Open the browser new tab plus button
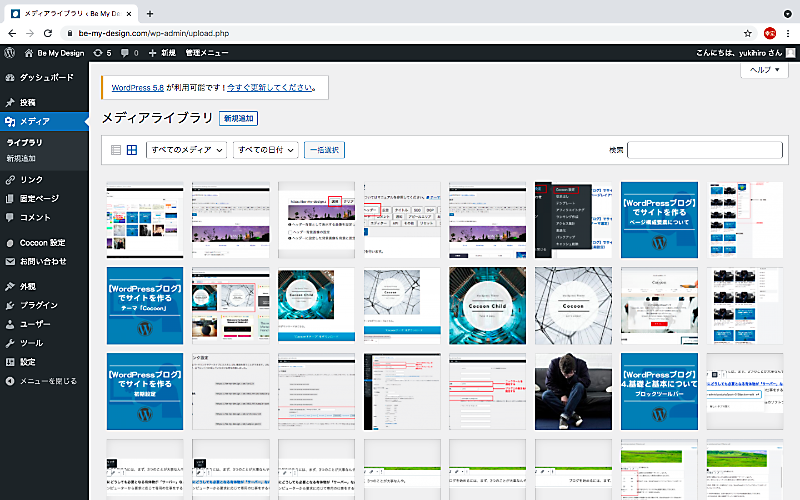800x500 pixels. pyautogui.click(x=150, y=13)
